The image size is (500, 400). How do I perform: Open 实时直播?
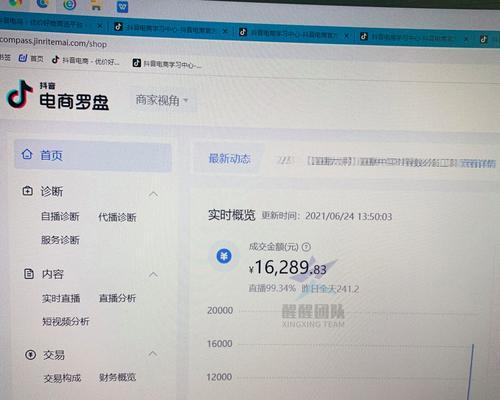coord(61,298)
